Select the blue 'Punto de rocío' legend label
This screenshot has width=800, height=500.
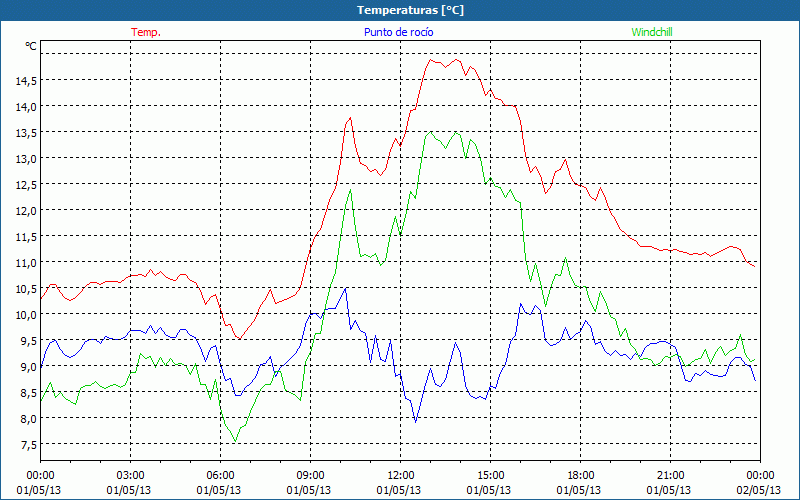[398, 32]
